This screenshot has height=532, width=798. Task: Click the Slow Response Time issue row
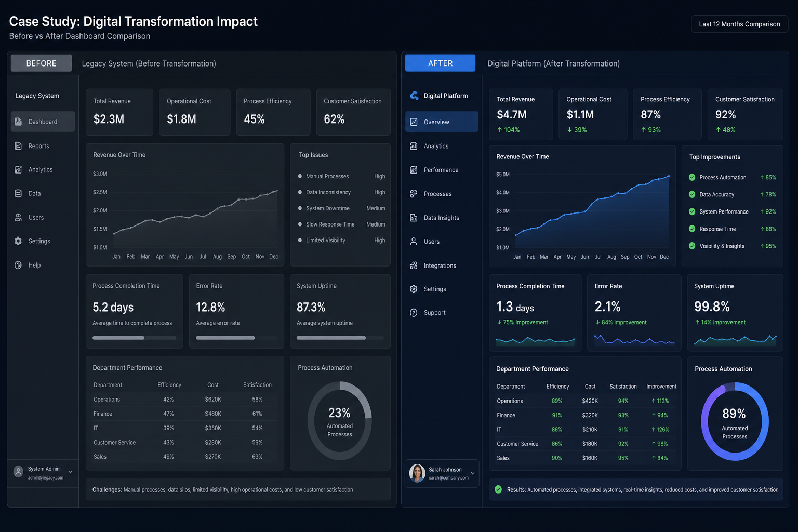(341, 224)
